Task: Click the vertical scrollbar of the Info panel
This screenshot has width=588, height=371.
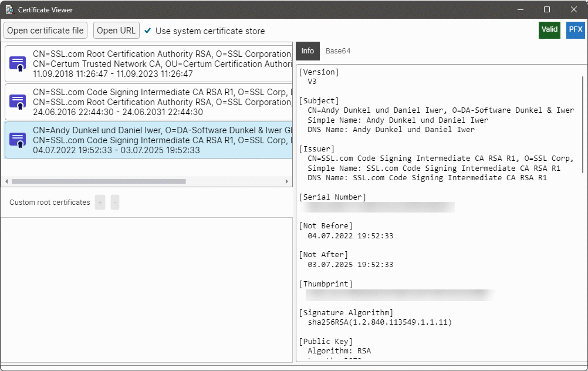Action: (583, 124)
